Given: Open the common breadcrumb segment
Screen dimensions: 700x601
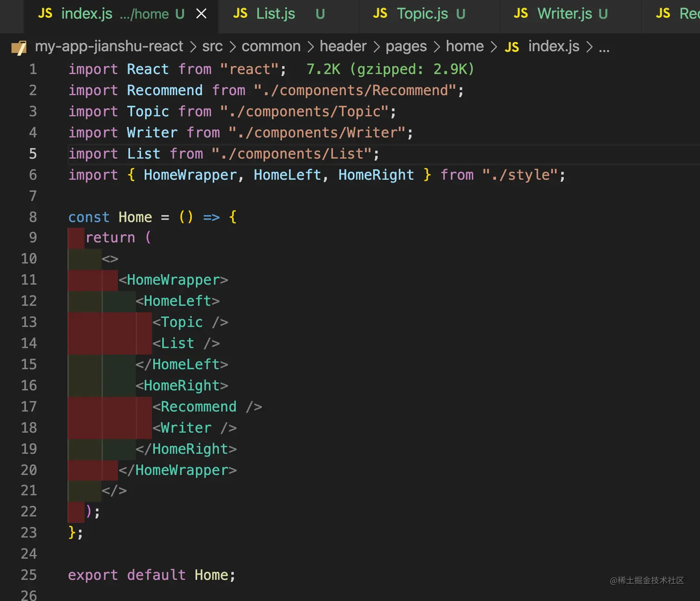Looking at the screenshot, I should pyautogui.click(x=271, y=46).
